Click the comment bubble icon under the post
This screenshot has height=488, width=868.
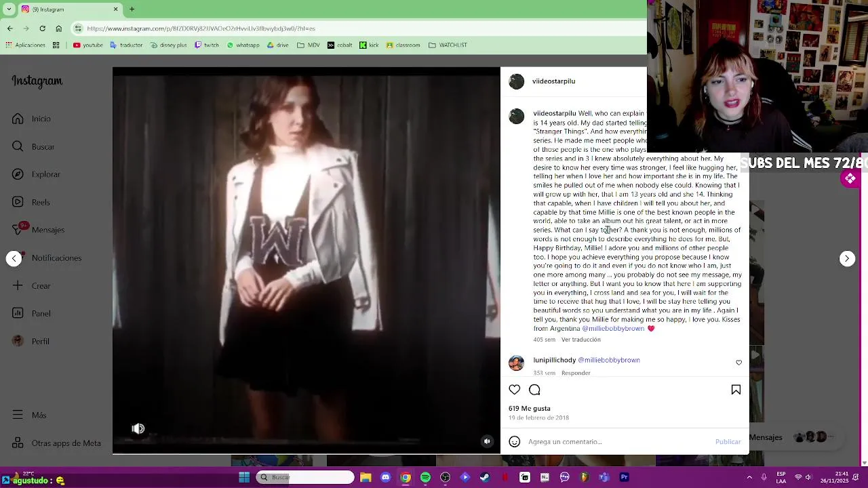click(534, 390)
